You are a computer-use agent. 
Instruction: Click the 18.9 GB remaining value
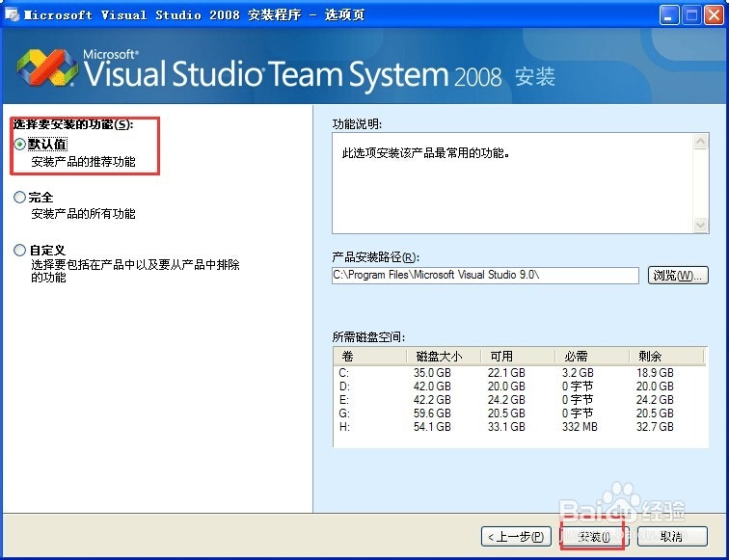(655, 373)
